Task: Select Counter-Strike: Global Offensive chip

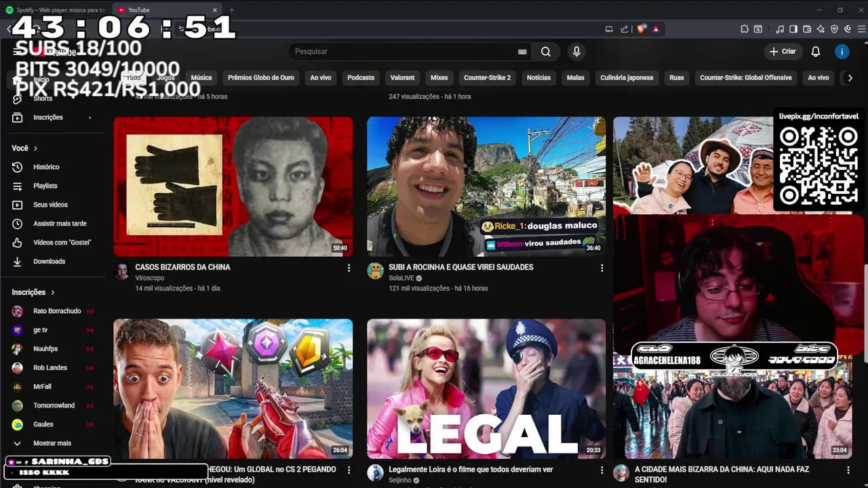Action: click(x=746, y=78)
